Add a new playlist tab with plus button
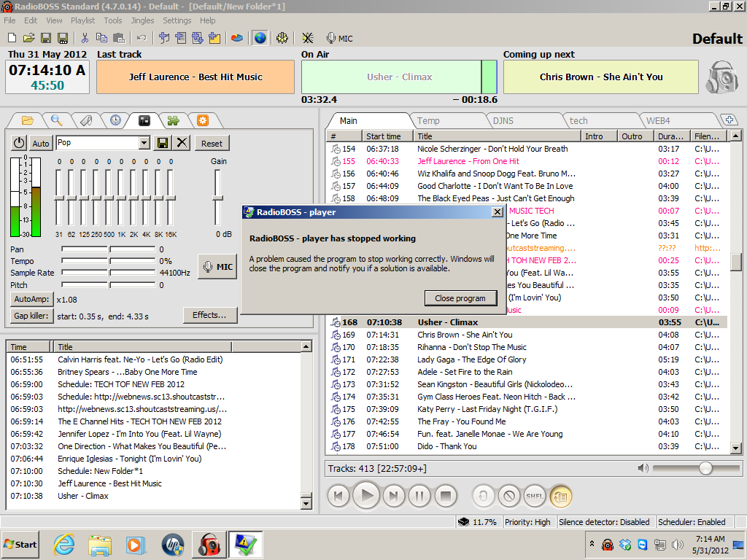747x560 pixels. coord(729,120)
